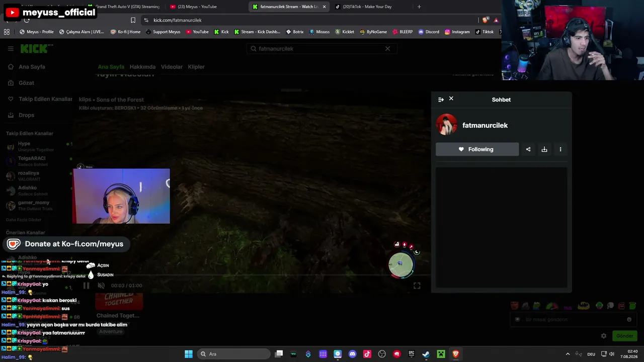Viewport: 644px width, 362px height.
Task: Download the clip
Action: (x=544, y=149)
